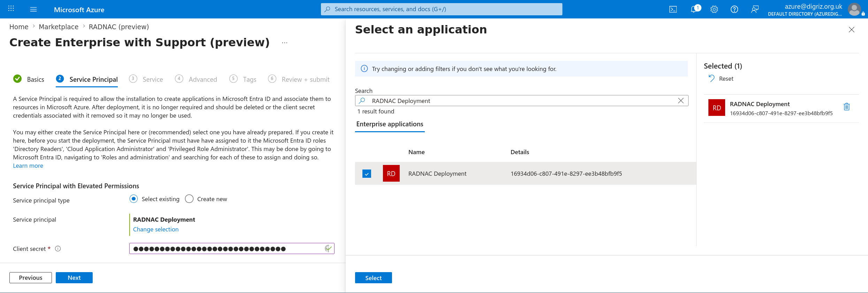The image size is (868, 293).
Task: Click the Name column header
Action: click(x=416, y=152)
